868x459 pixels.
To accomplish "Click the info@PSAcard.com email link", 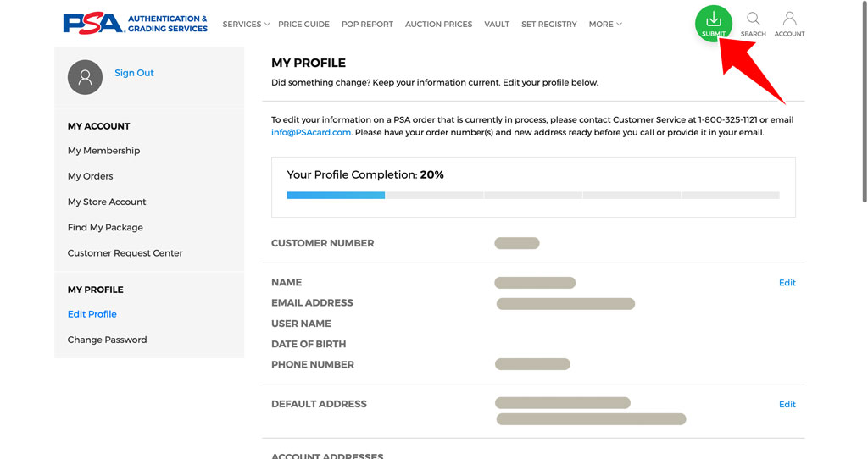I will (x=310, y=133).
